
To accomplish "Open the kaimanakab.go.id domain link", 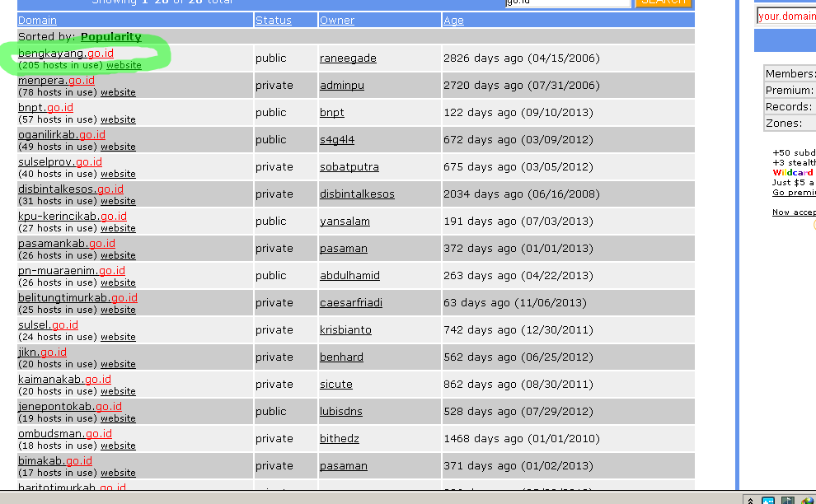I will tap(64, 379).
